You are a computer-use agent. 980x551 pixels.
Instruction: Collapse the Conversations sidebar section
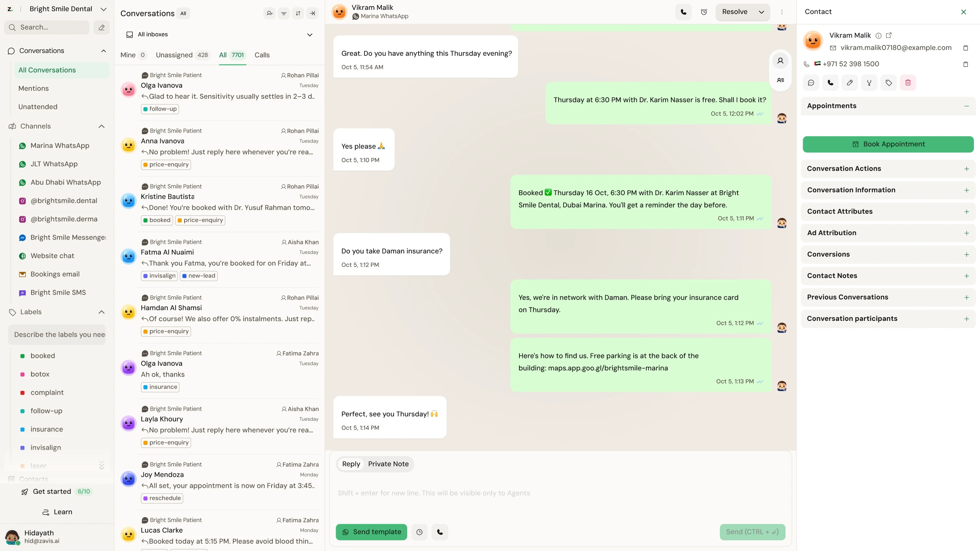(x=104, y=51)
